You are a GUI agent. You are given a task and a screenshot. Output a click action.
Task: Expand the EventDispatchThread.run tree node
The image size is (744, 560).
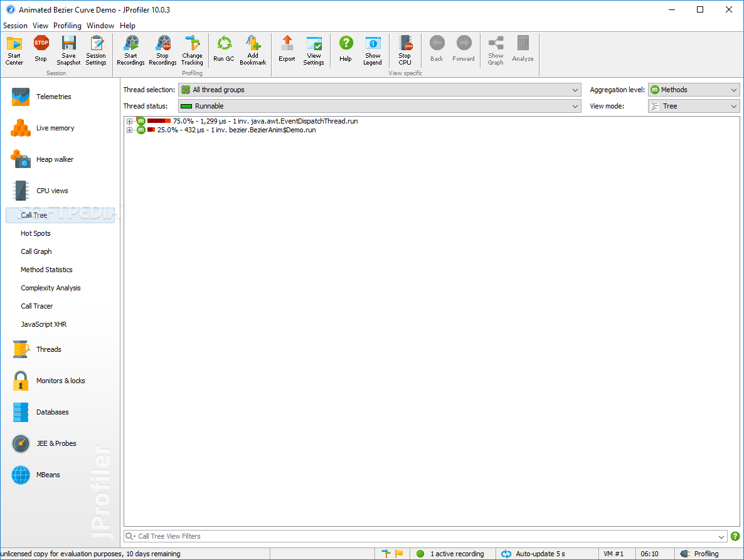point(129,122)
